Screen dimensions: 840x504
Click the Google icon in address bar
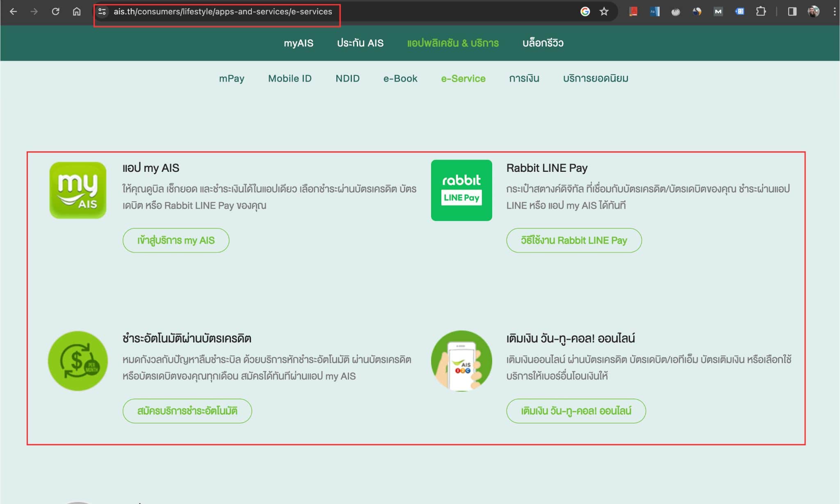click(585, 11)
